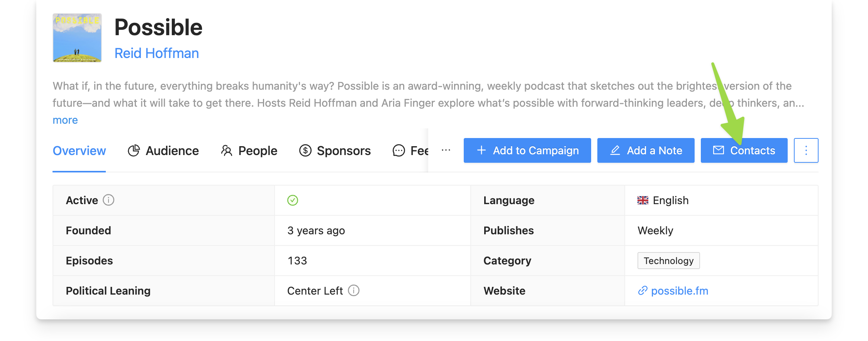Click the pie chart icon on Audience tab
Image resolution: width=868 pixels, height=341 pixels.
click(134, 150)
